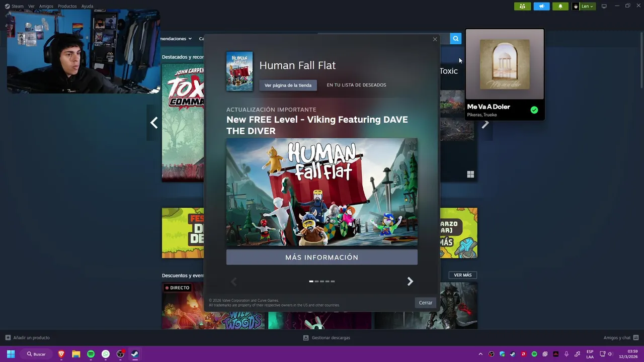Click MÁS INFORMACIÓN button
644x362 pixels.
tap(322, 257)
